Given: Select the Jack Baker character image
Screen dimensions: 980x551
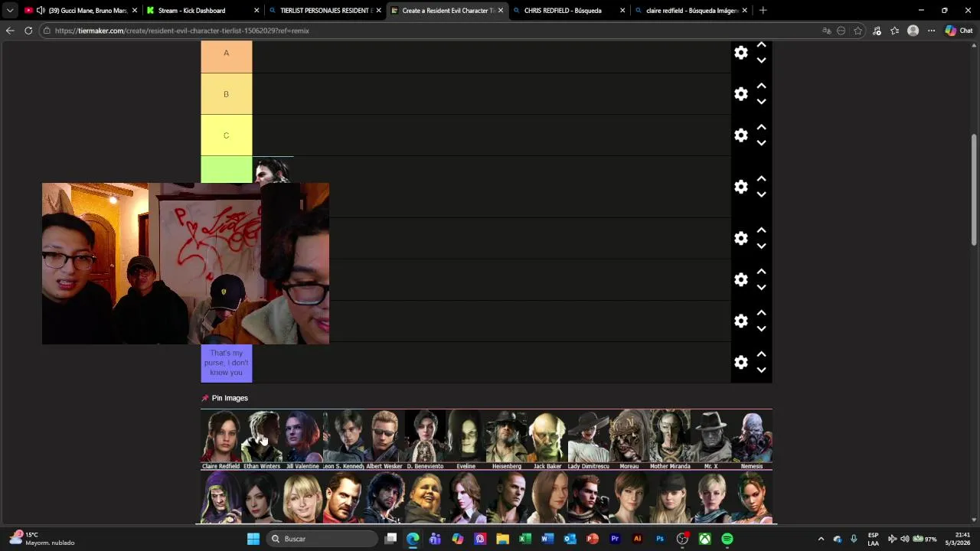Looking at the screenshot, I should (547, 440).
